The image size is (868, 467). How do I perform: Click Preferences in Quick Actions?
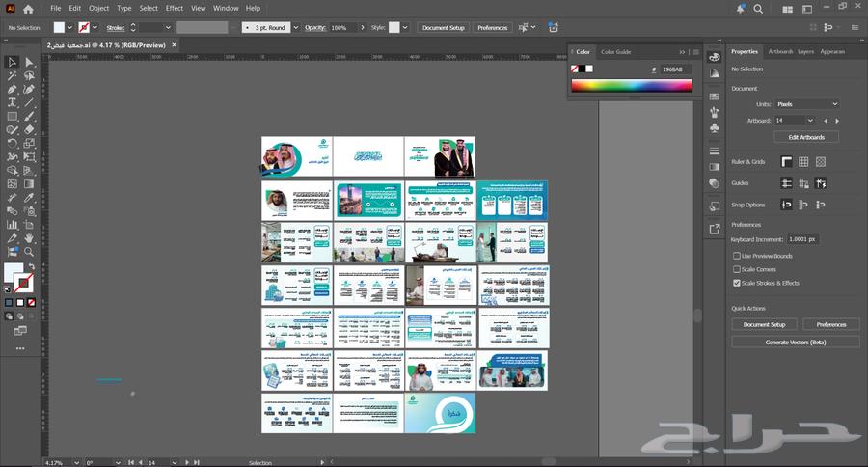pos(831,324)
